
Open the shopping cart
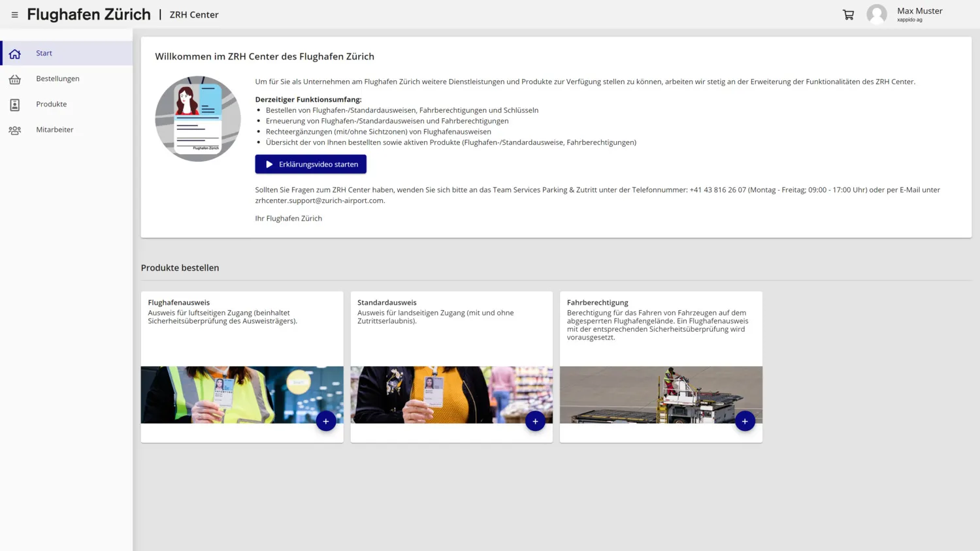pyautogui.click(x=848, y=14)
